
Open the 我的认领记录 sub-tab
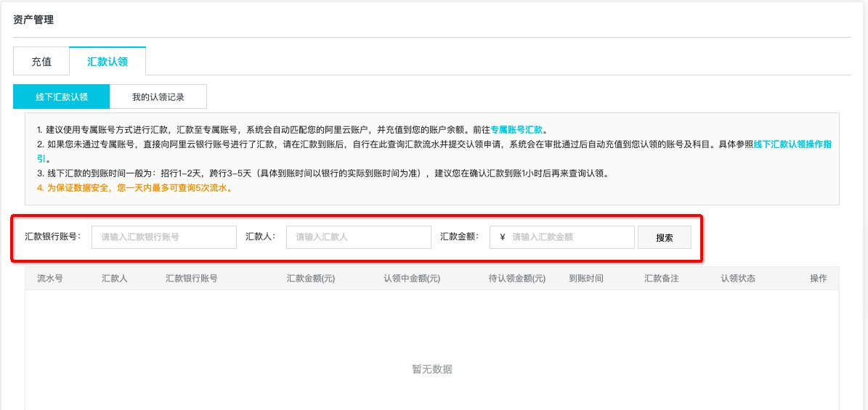click(x=158, y=97)
